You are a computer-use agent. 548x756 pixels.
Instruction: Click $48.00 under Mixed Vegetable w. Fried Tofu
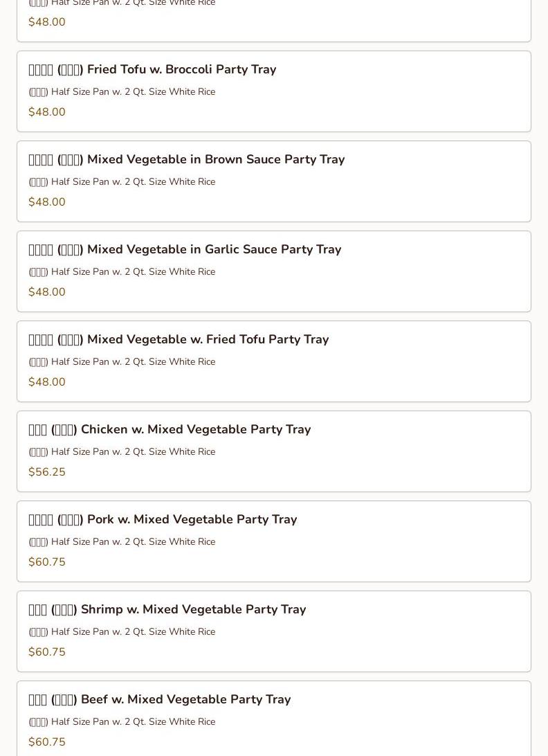pos(47,382)
